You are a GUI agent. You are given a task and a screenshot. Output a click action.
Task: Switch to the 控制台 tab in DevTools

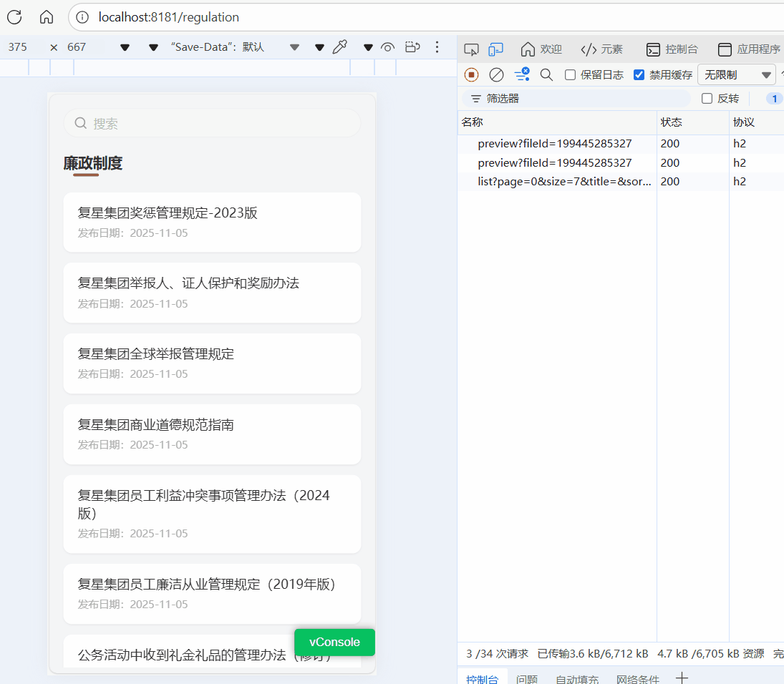(672, 49)
